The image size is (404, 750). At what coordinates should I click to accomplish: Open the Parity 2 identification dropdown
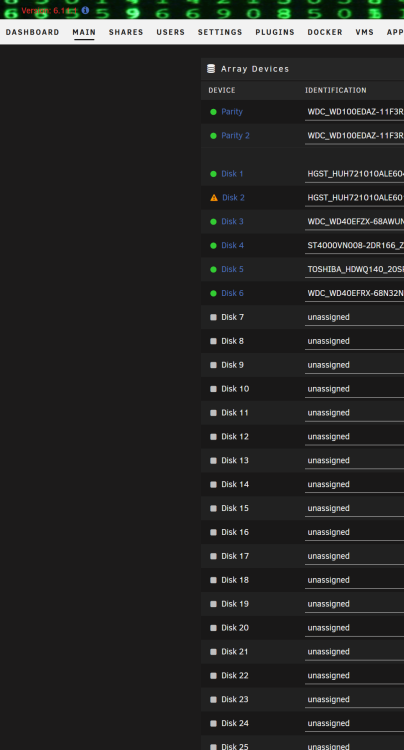354,136
